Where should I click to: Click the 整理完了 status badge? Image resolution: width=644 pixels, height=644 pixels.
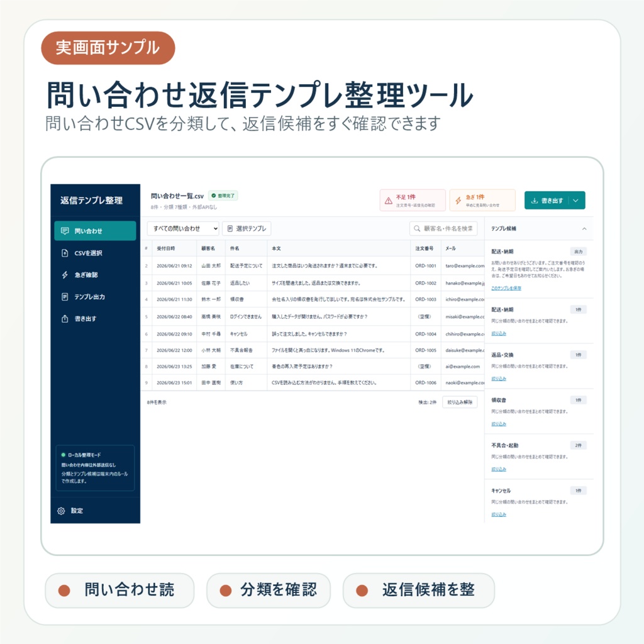[x=223, y=196]
